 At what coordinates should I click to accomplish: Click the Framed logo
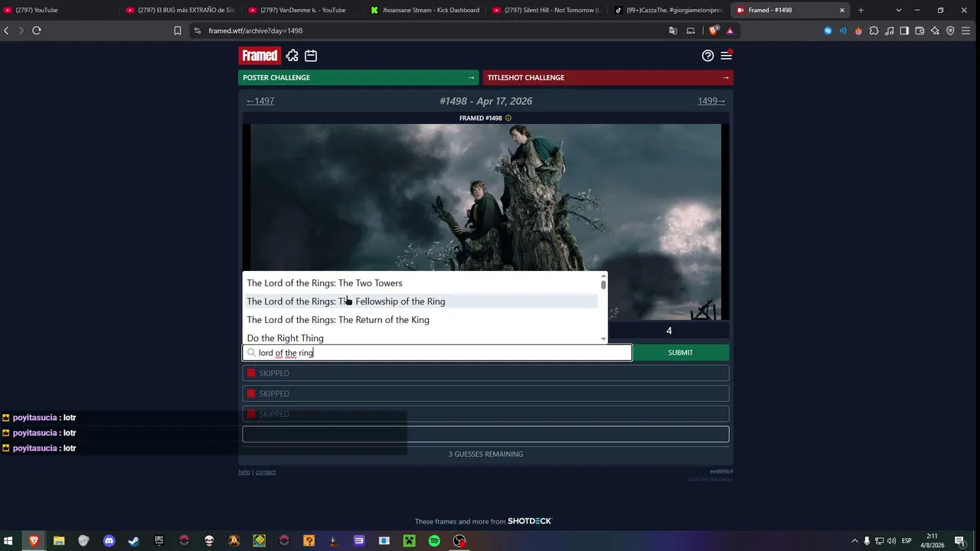(x=260, y=55)
